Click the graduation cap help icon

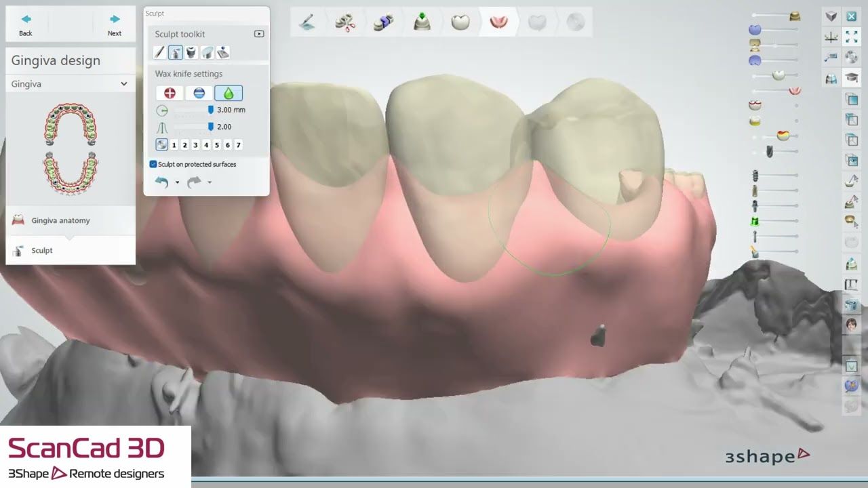851,78
